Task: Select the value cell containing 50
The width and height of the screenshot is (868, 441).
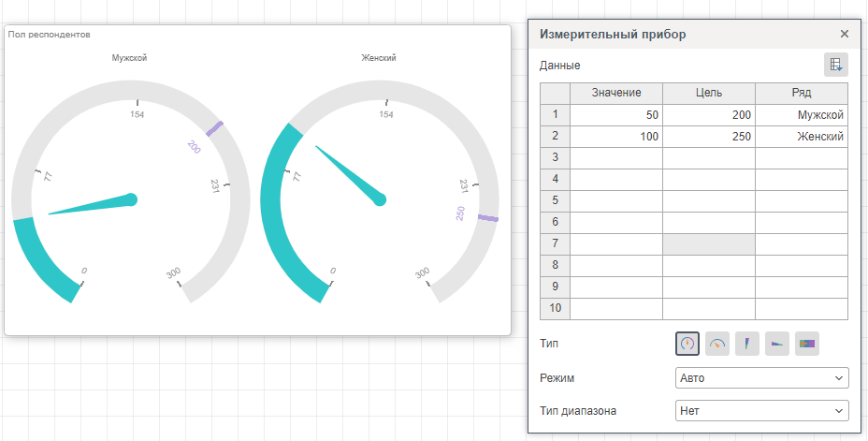Action: pos(616,115)
